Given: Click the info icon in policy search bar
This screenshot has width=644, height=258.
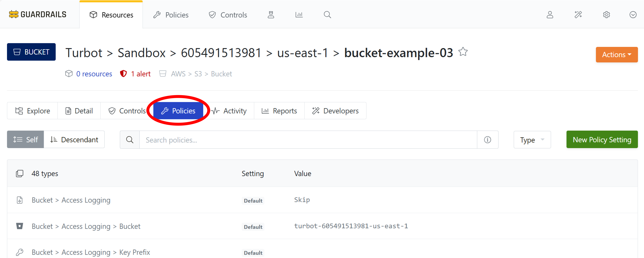Looking at the screenshot, I should (x=487, y=139).
